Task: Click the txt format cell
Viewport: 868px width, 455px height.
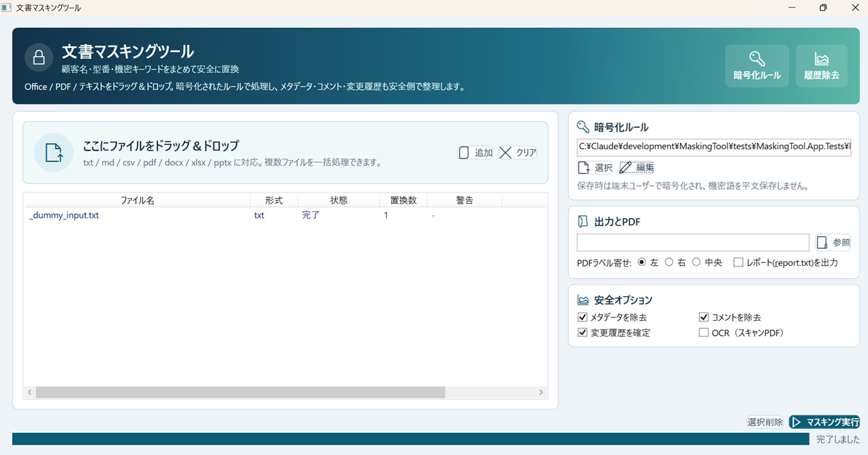Action: [x=259, y=215]
